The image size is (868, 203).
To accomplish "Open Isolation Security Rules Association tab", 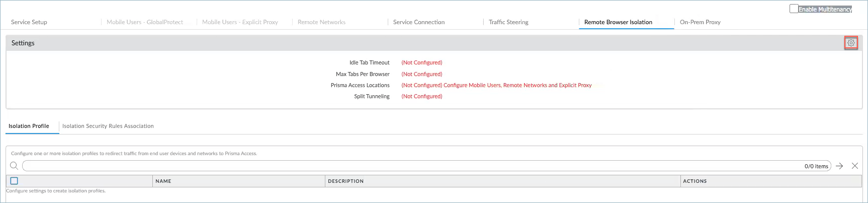I will click(108, 126).
